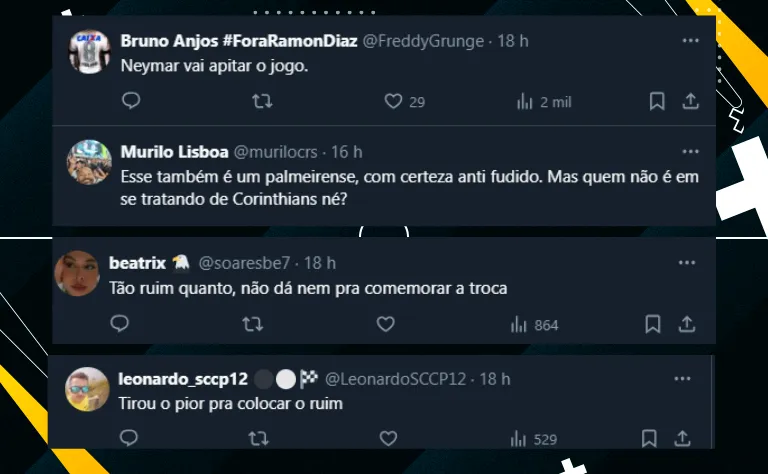Reply to beatrix's tweet
Screen dimensions: 768x474
click(119, 324)
